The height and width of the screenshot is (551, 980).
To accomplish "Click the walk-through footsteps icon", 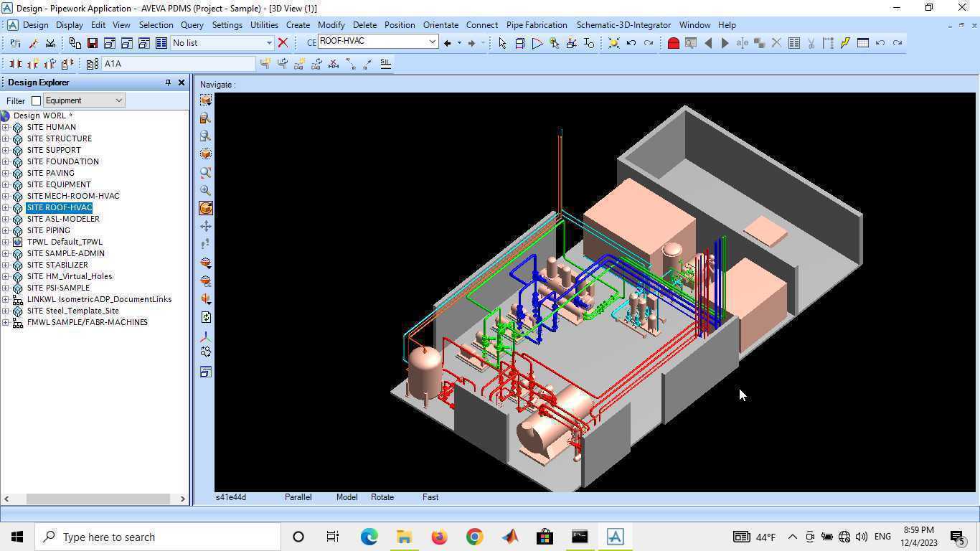I will point(206,244).
